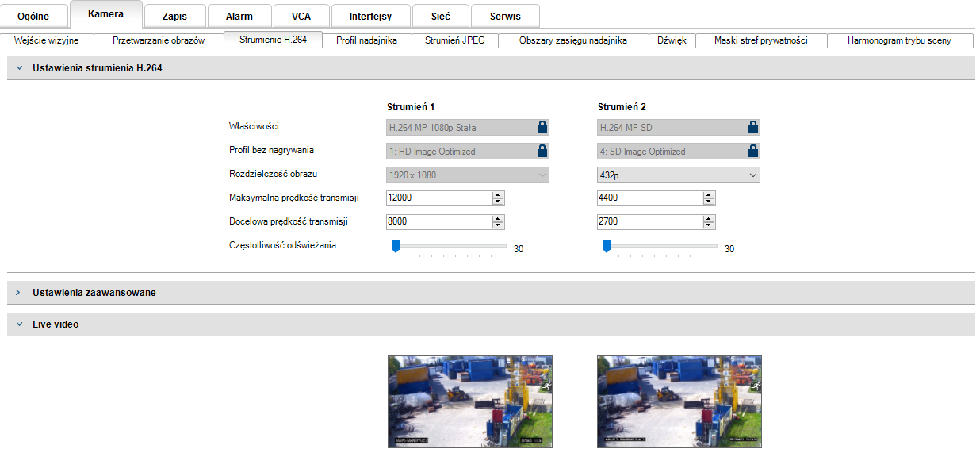Click the stepper arrows of the 2700 field
Screen dimensions: 980x476
pos(709,222)
